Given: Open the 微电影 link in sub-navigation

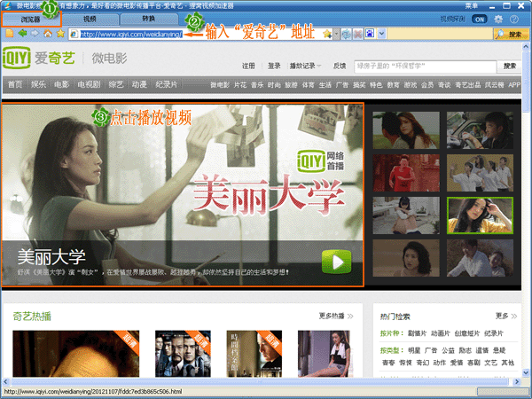Looking at the screenshot, I should click(x=220, y=85).
